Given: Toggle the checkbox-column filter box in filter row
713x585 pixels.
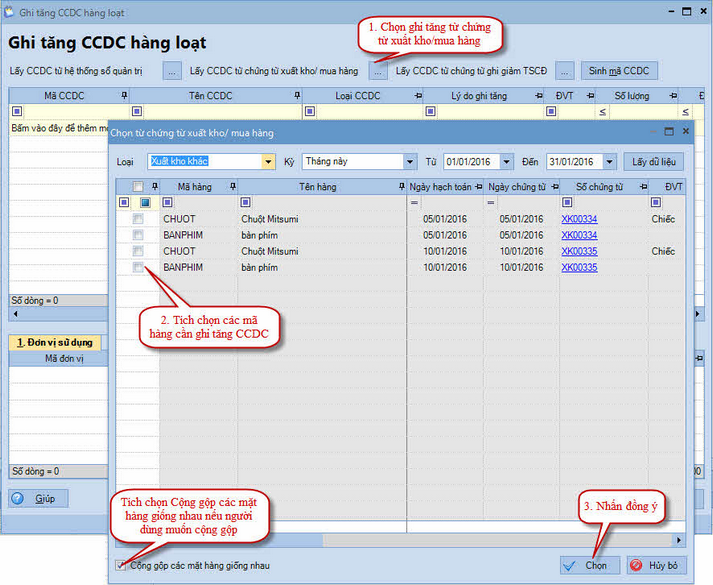Looking at the screenshot, I should coord(145,202).
